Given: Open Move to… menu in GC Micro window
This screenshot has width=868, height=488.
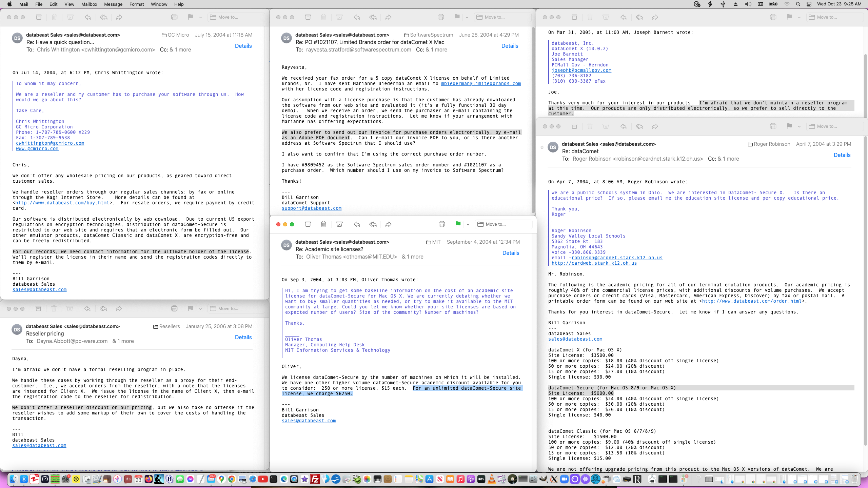Looking at the screenshot, I should pyautogui.click(x=236, y=17).
